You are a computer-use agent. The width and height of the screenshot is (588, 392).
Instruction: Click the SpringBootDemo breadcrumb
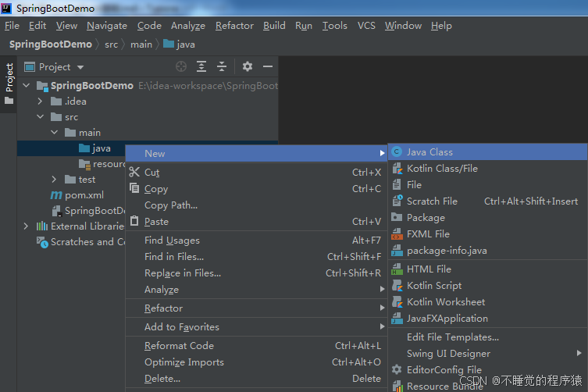coord(51,45)
